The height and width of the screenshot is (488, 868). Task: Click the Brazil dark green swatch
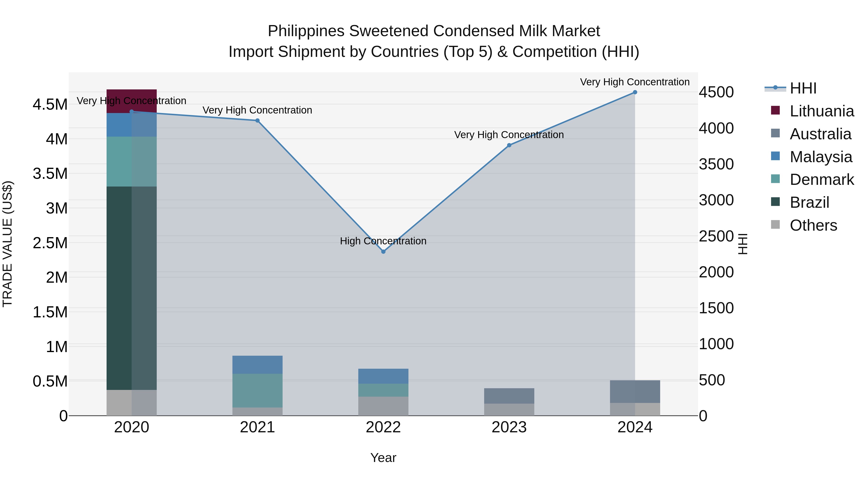point(775,202)
